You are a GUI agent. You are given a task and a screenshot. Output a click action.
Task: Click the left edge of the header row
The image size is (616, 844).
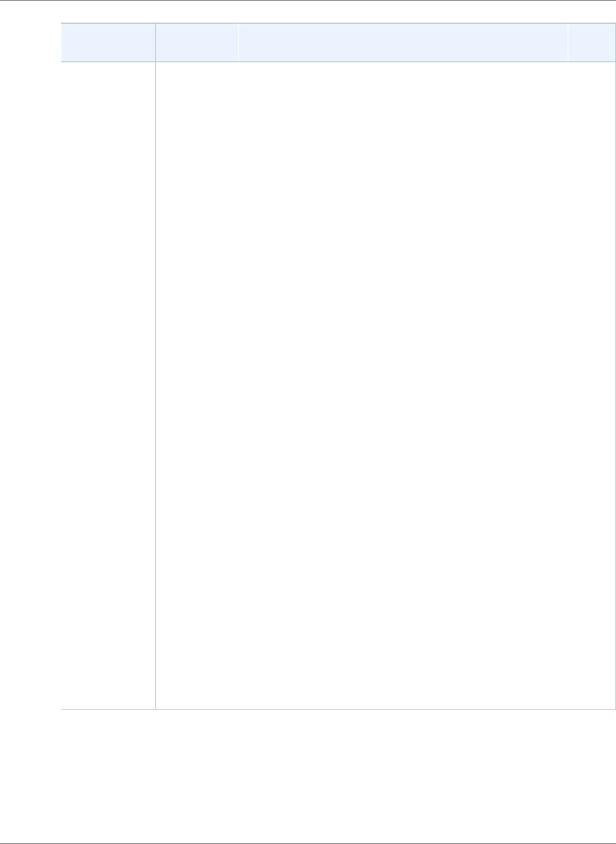(x=61, y=42)
